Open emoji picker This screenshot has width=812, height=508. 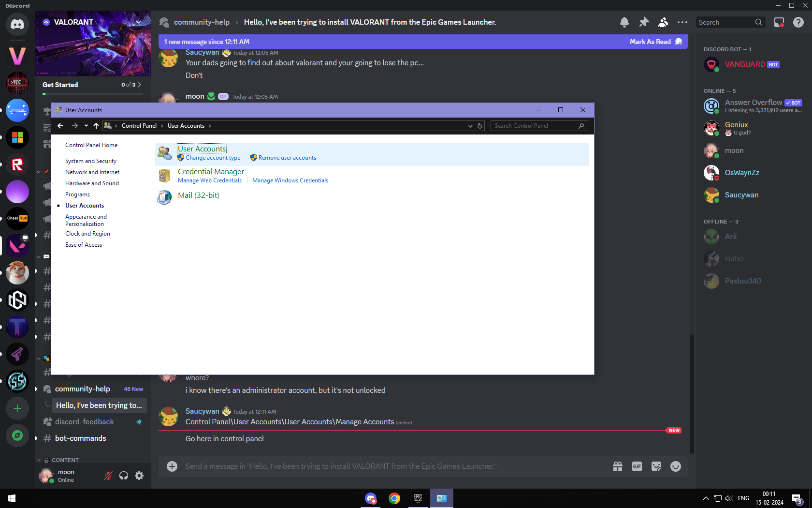point(676,466)
